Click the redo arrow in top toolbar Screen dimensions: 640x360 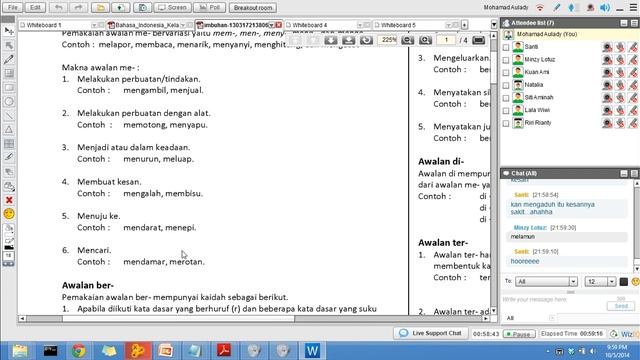pyautogui.click(x=78, y=7)
